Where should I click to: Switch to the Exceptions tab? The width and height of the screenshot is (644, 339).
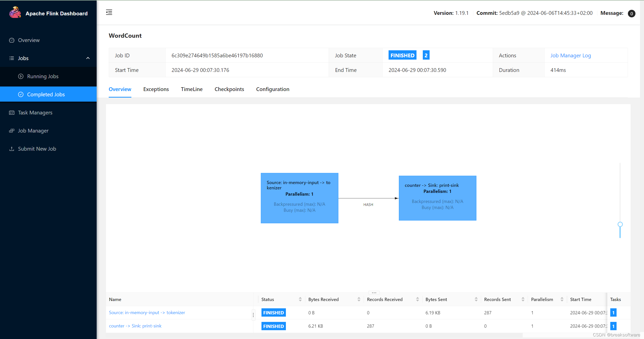pos(156,89)
